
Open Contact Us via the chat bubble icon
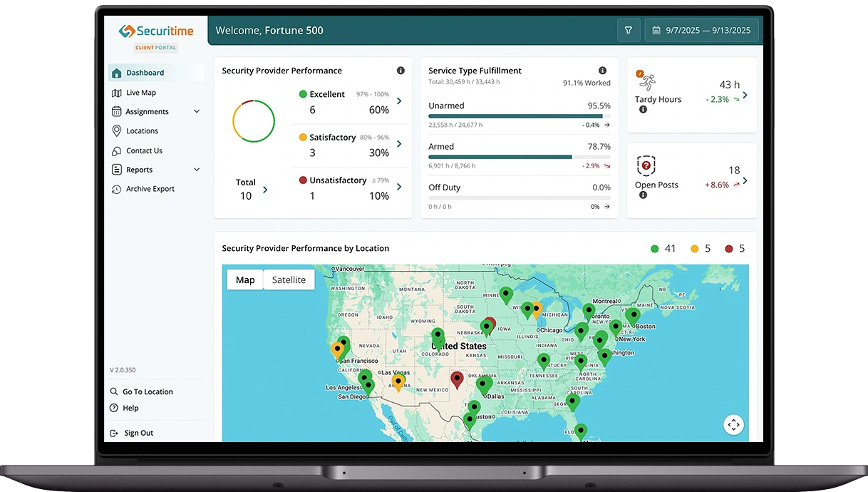coord(116,150)
